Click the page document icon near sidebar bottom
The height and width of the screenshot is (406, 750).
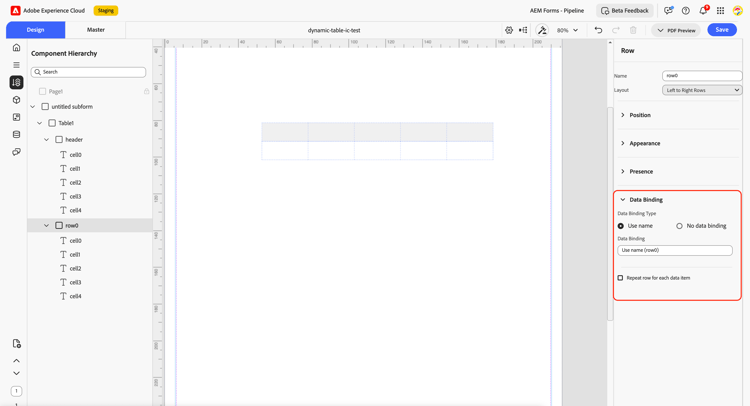tap(16, 343)
